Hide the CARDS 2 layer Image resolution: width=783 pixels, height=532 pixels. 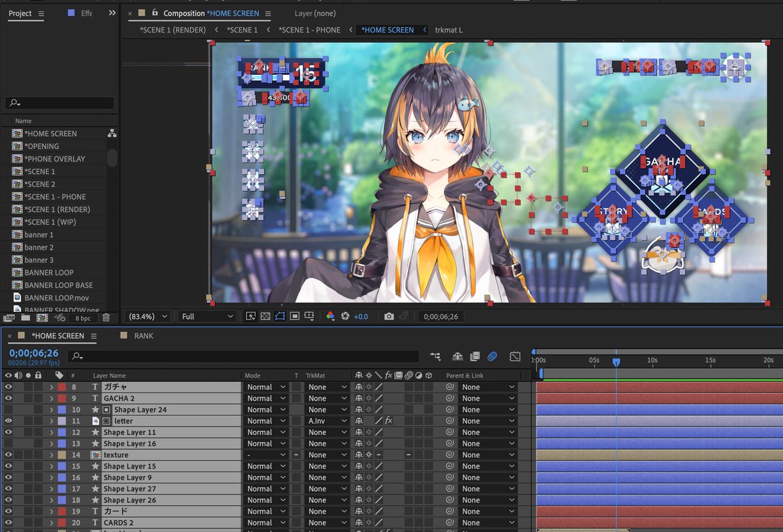8,523
